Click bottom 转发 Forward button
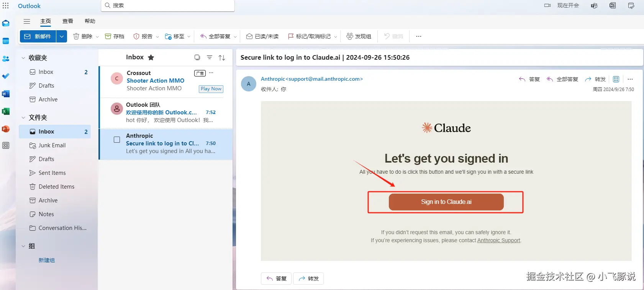This screenshot has height=290, width=644. click(308, 279)
